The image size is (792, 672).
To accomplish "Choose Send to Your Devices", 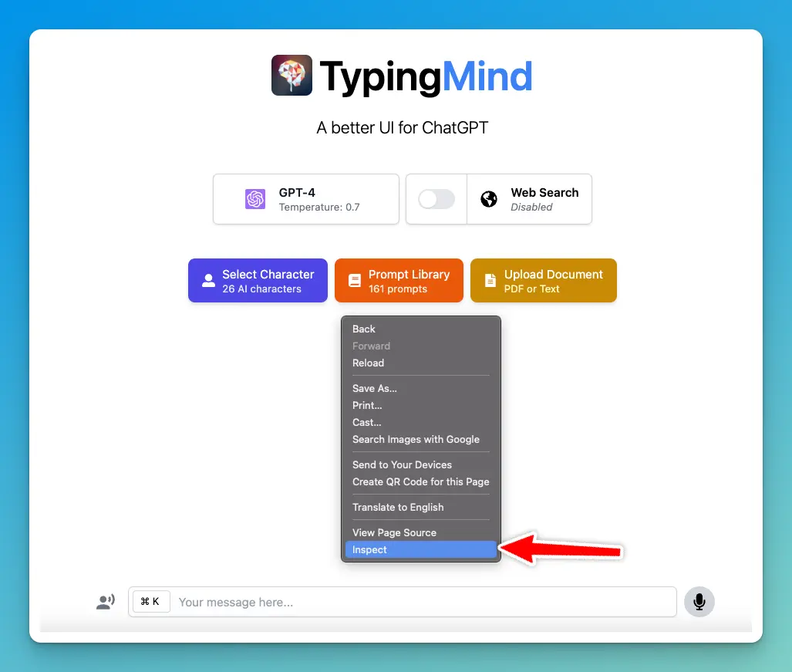I will coord(421,464).
